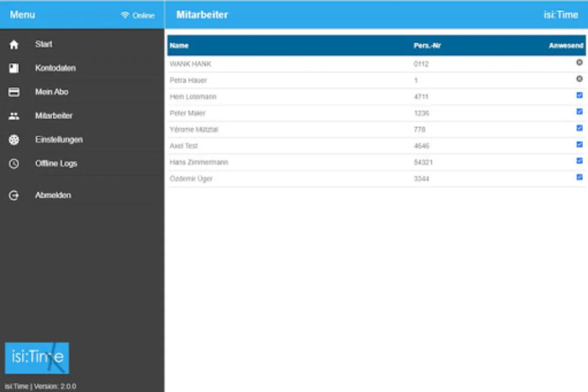Toggle Anwesend checkbox for Peter Maier
Image resolution: width=588 pixels, height=392 pixels.
tap(579, 112)
